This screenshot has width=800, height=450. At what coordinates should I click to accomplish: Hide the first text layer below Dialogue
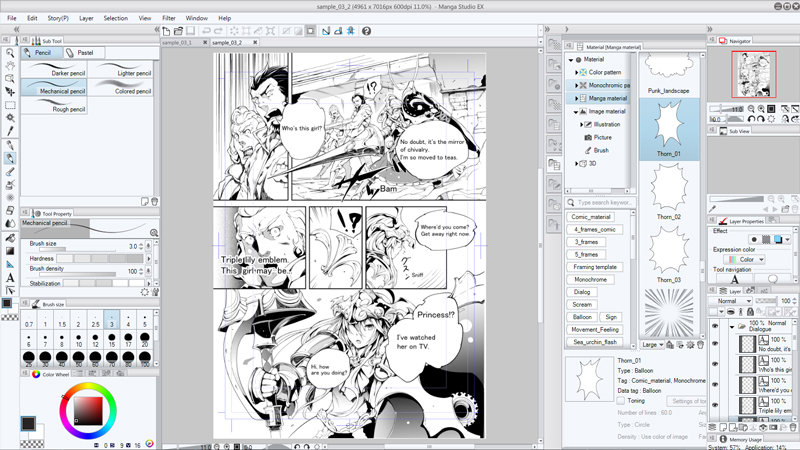715,345
